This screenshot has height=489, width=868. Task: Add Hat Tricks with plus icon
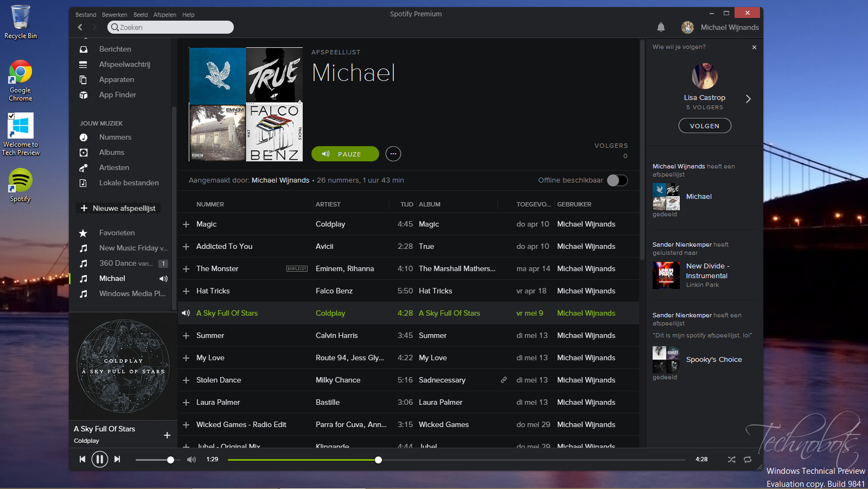186,291
